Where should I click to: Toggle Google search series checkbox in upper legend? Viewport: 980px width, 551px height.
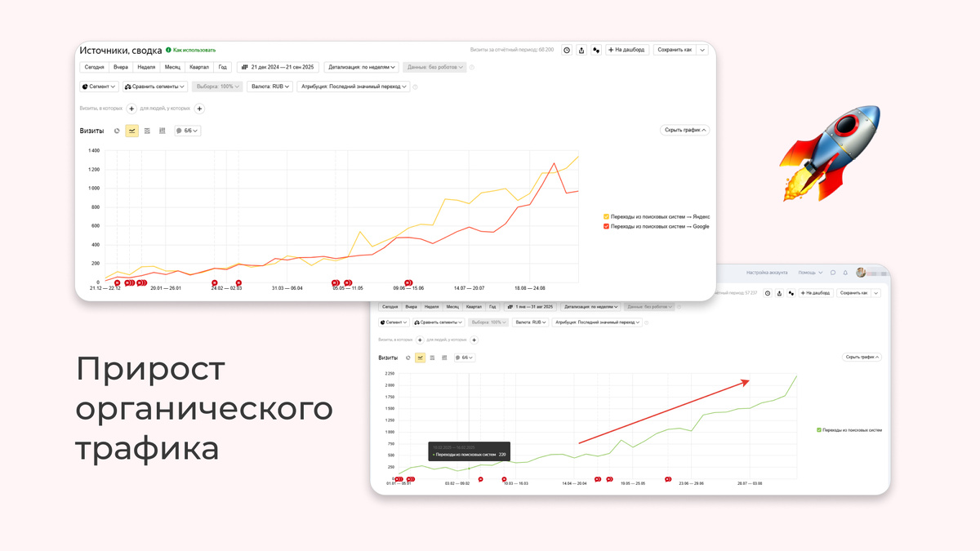606,226
